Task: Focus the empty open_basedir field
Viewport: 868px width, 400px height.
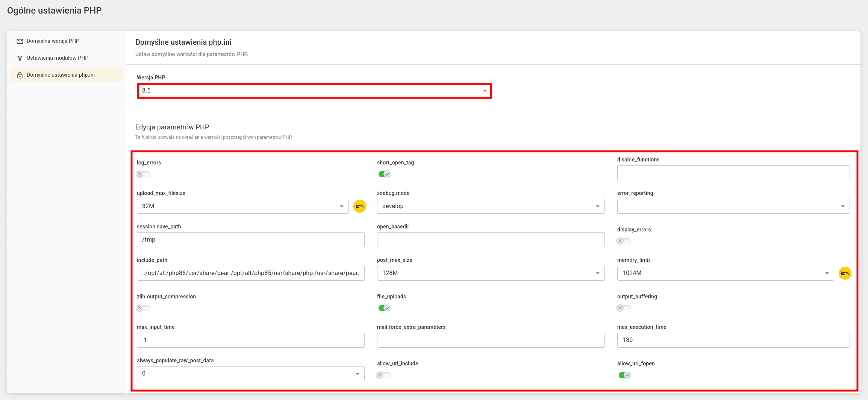Action: click(491, 240)
